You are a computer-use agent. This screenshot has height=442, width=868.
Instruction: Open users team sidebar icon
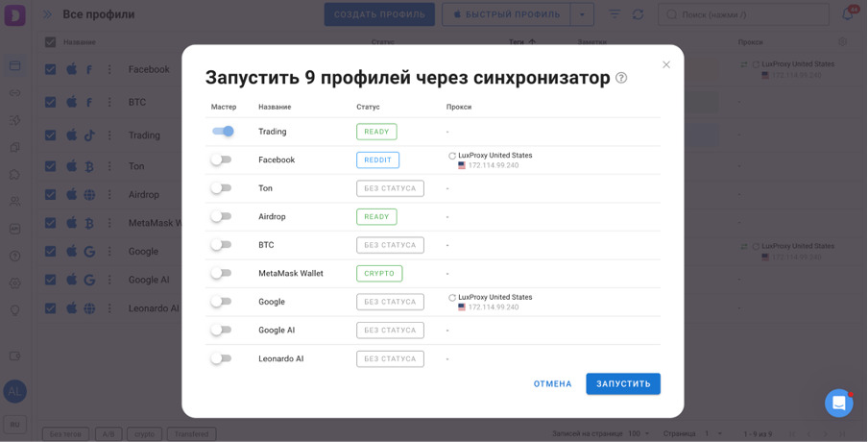[x=15, y=202]
